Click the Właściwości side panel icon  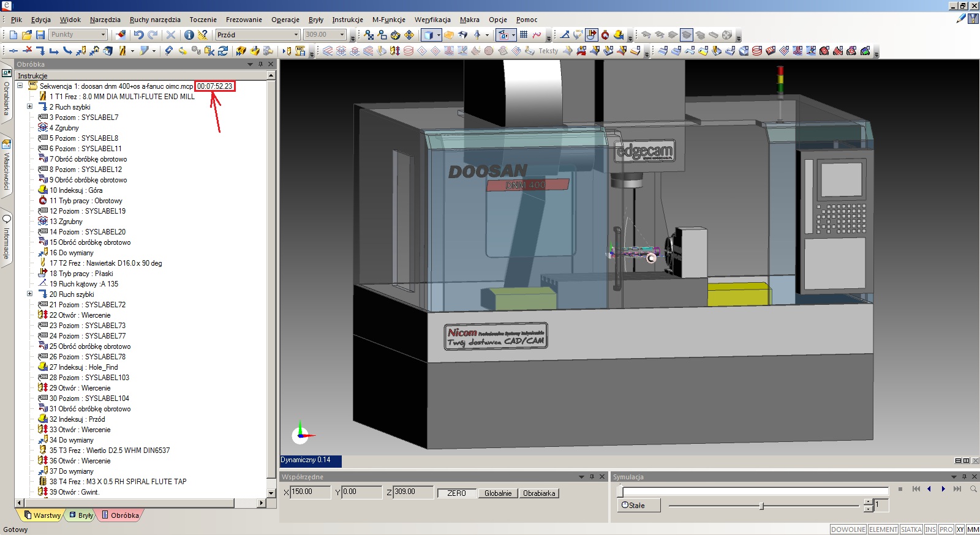point(7,144)
